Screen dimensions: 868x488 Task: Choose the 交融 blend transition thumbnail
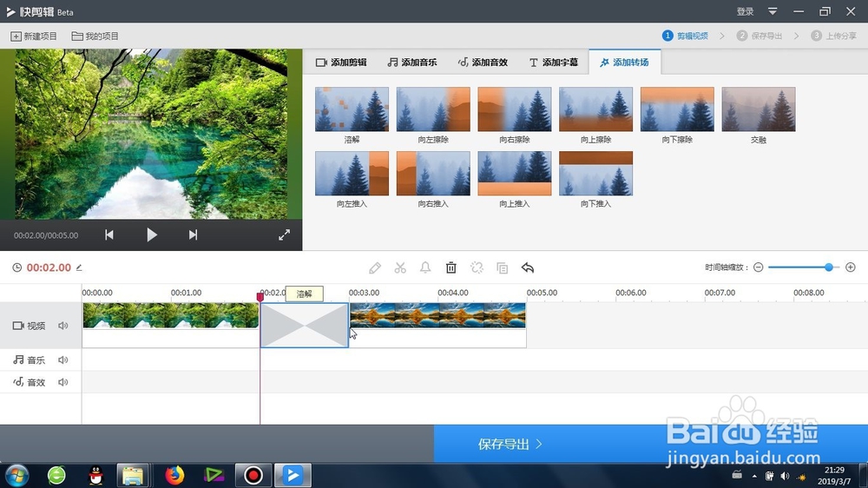tap(759, 109)
